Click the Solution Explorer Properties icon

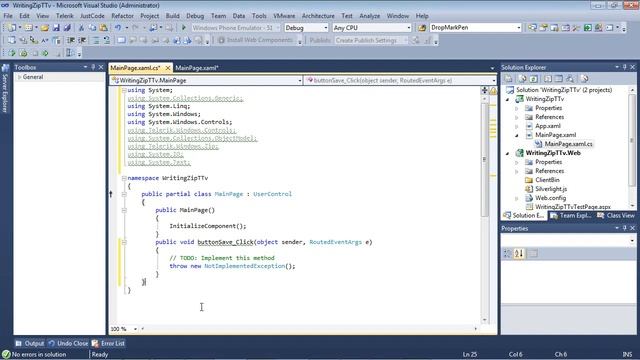508,79
